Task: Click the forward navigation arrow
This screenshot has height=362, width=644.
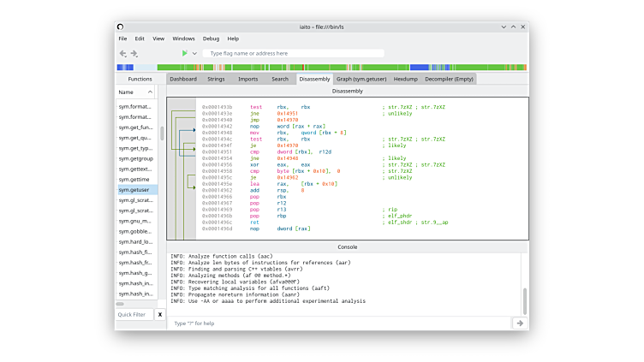Action: (134, 53)
